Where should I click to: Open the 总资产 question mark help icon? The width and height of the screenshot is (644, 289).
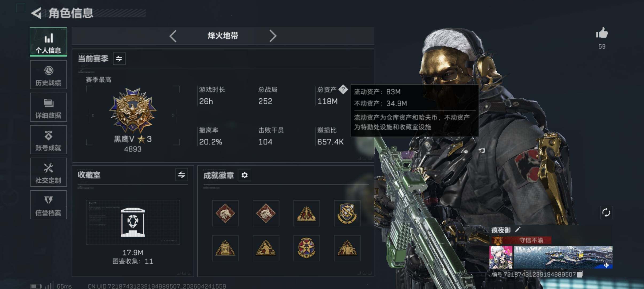(x=343, y=89)
